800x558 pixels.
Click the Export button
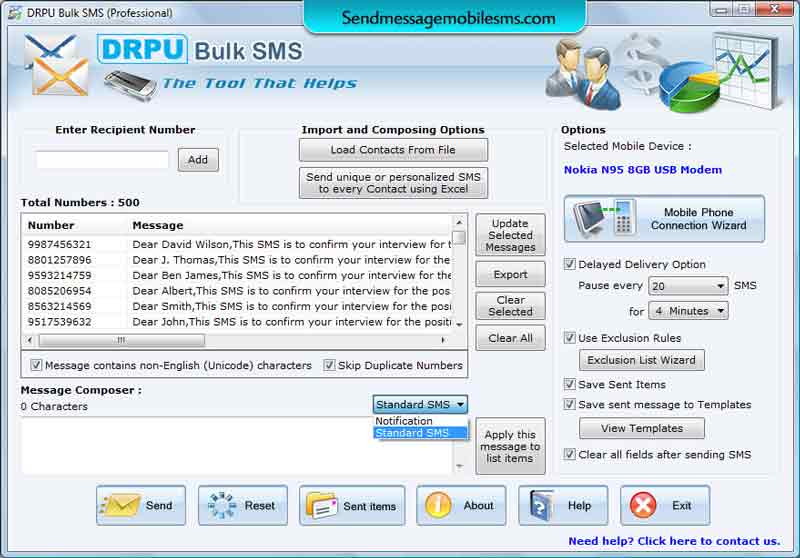[x=510, y=274]
